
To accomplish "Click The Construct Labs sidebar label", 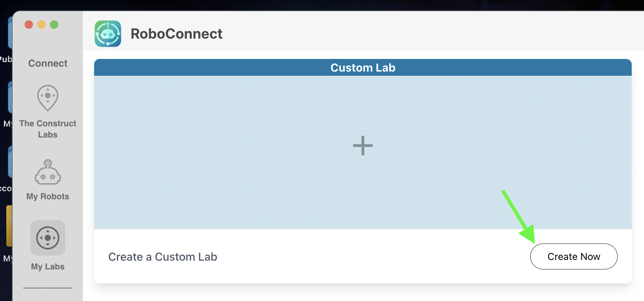I will 48,129.
